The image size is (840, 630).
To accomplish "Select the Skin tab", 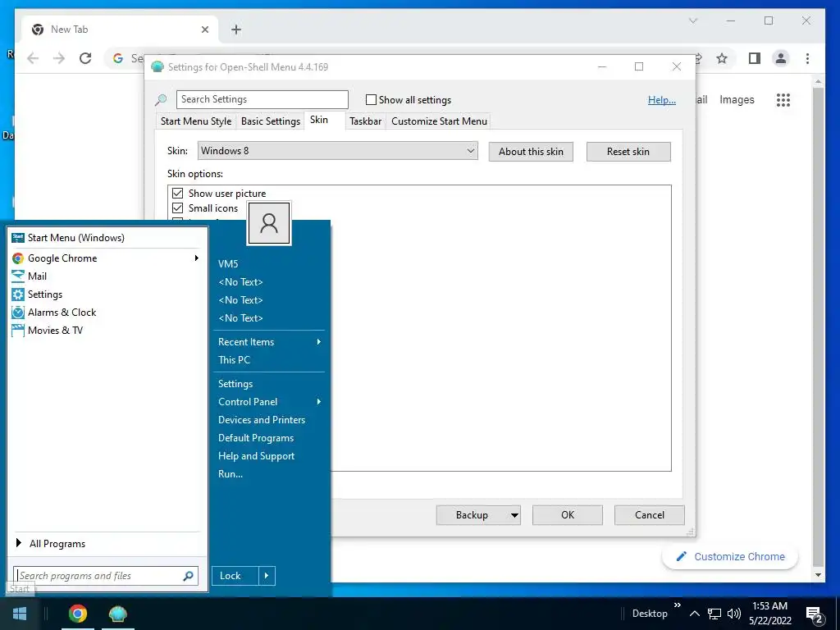I will pyautogui.click(x=319, y=120).
